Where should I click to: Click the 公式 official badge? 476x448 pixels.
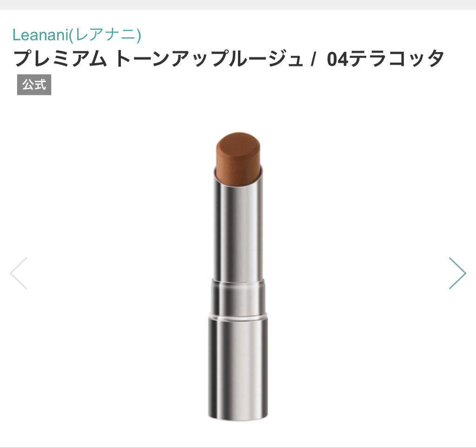click(x=34, y=85)
